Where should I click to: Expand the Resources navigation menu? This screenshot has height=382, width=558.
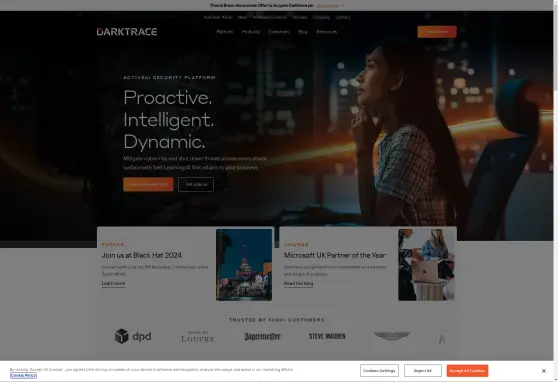(x=326, y=32)
